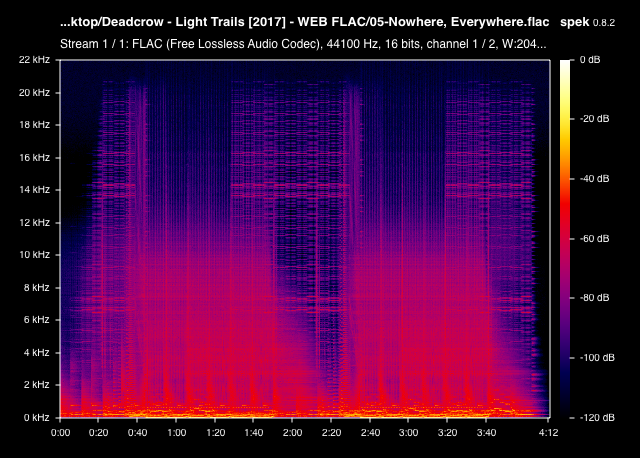Click the file path title text
The width and height of the screenshot is (640, 458).
(304, 21)
